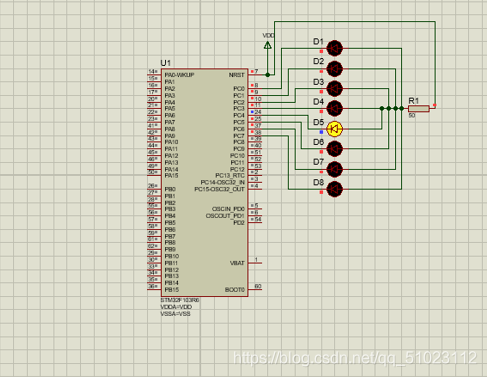Screen dimensions: 487x377
Task: Select the PC0 pin label
Action: coord(239,89)
